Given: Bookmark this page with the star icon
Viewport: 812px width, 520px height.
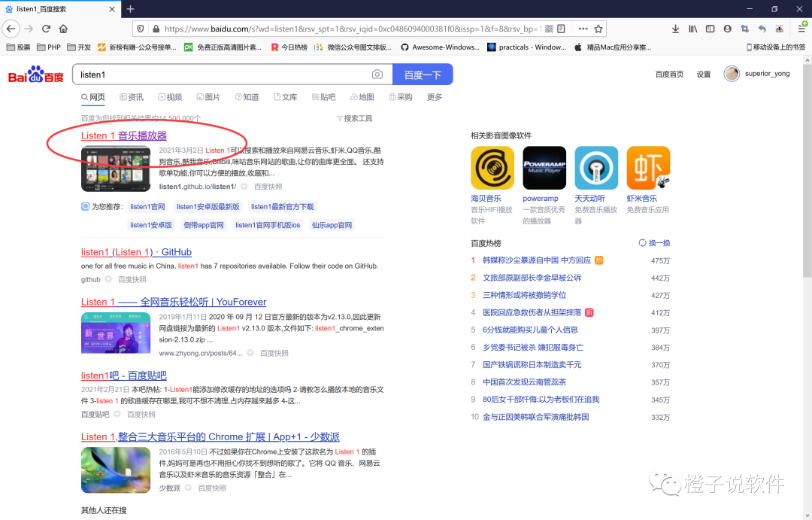Looking at the screenshot, I should [x=598, y=29].
